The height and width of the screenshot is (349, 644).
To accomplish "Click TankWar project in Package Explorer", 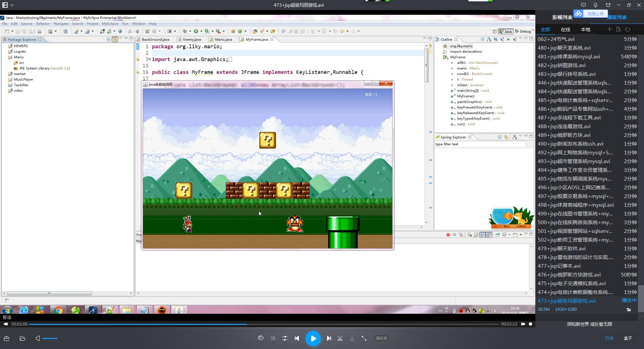I will click(21, 85).
